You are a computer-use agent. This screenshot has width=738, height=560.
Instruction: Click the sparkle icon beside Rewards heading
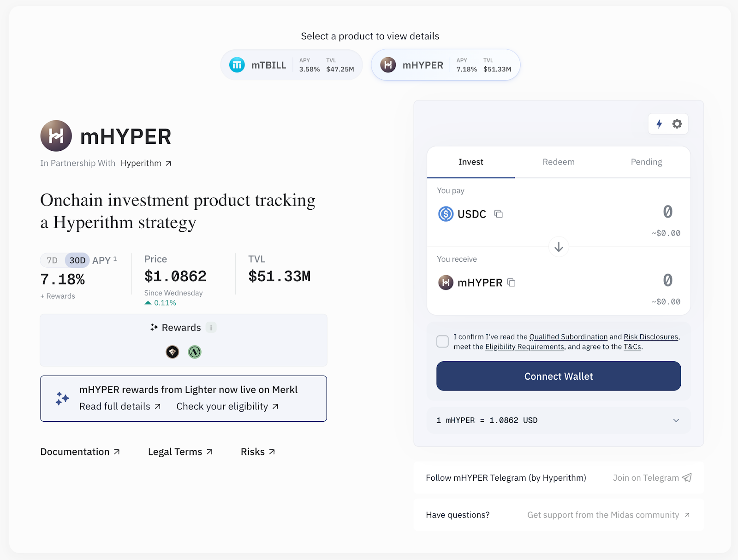click(x=154, y=328)
